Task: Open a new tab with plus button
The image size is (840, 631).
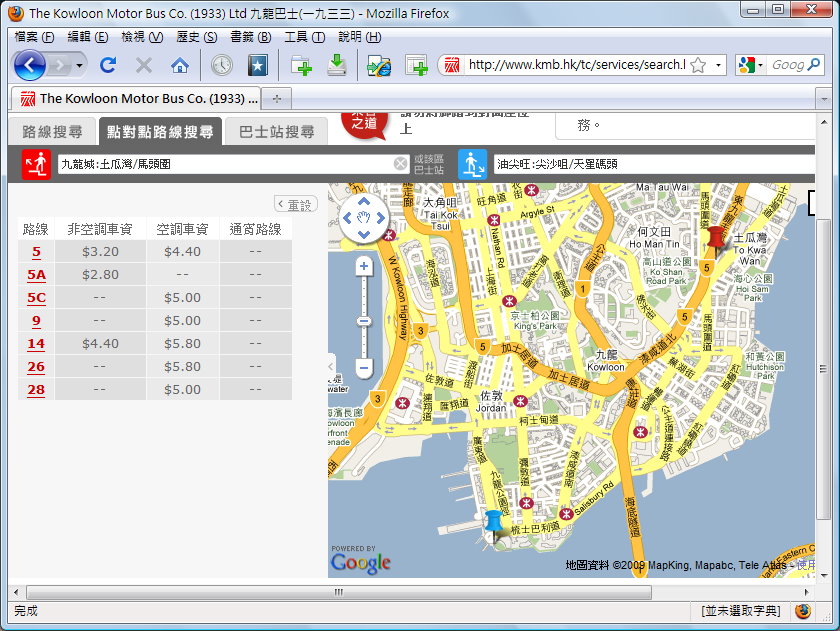Action: (277, 99)
